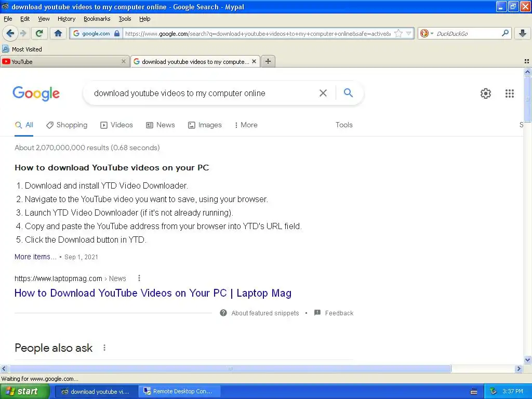Screen dimensions: 532x399
Task: Open People also ask options three-dot icon
Action: [104, 348]
